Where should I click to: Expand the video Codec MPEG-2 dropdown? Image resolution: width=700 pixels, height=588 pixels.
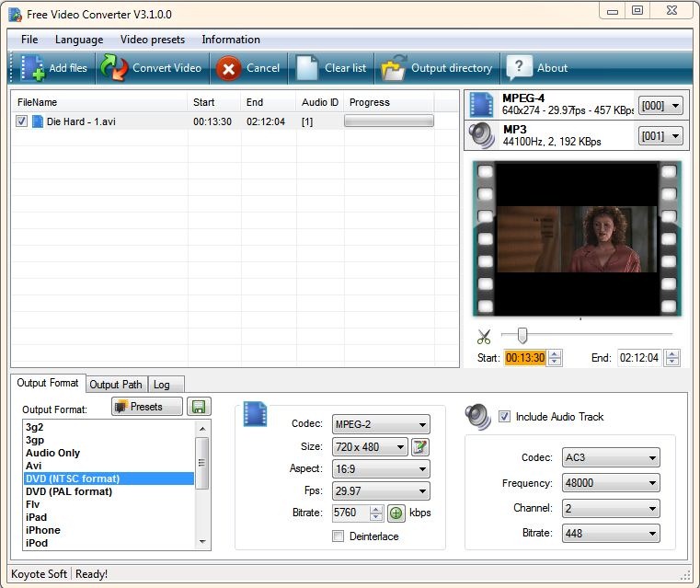coord(381,425)
